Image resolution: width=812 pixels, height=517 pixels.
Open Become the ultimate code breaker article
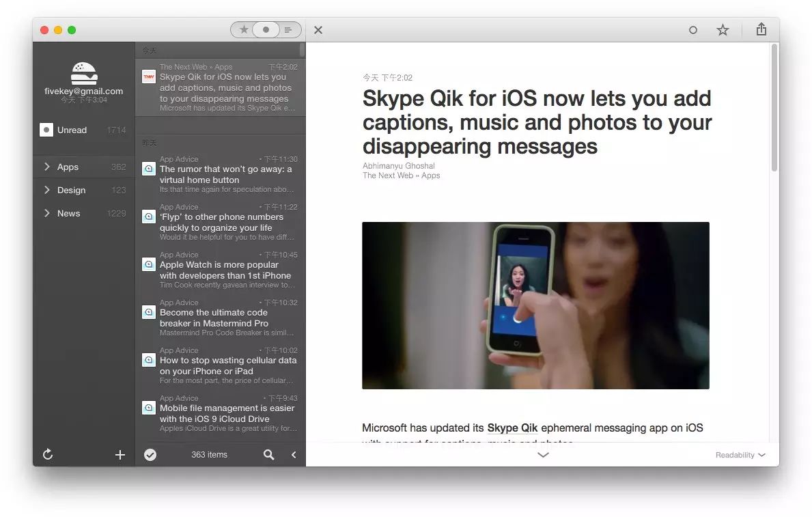tap(221, 317)
